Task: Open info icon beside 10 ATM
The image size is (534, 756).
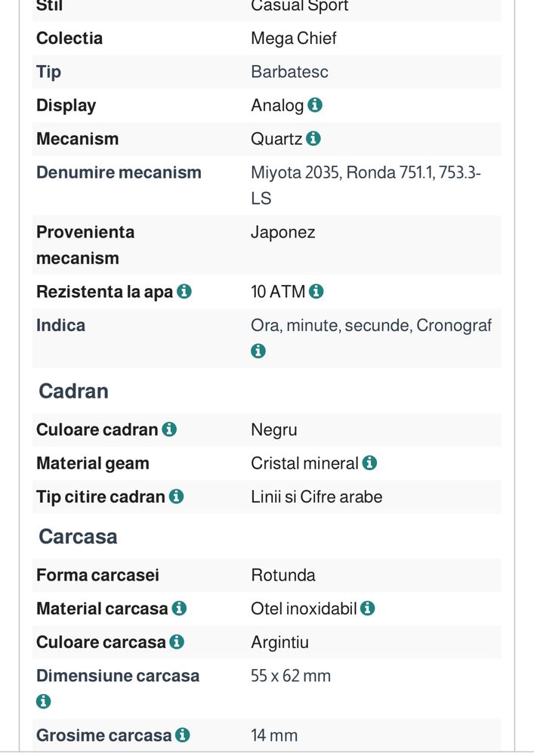Action: pyautogui.click(x=316, y=291)
